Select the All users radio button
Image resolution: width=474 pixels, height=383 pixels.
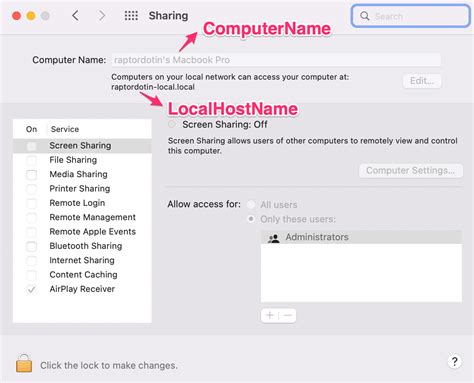(251, 204)
